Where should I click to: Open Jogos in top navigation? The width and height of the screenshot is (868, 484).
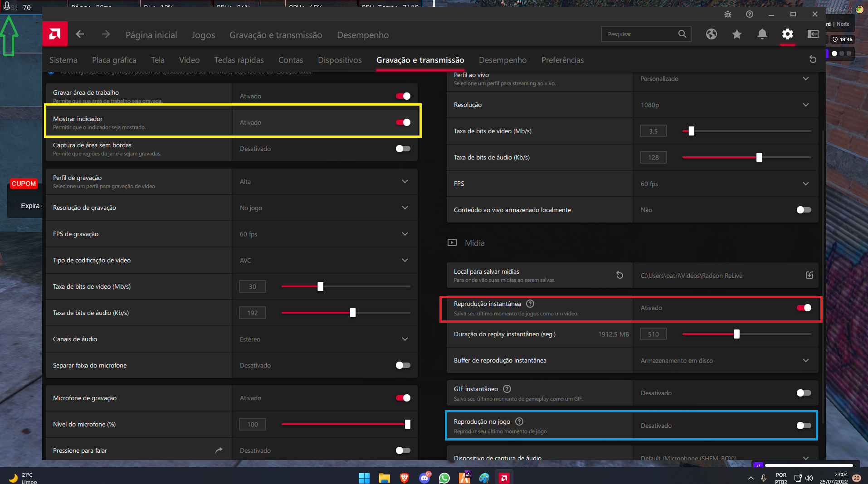[203, 35]
